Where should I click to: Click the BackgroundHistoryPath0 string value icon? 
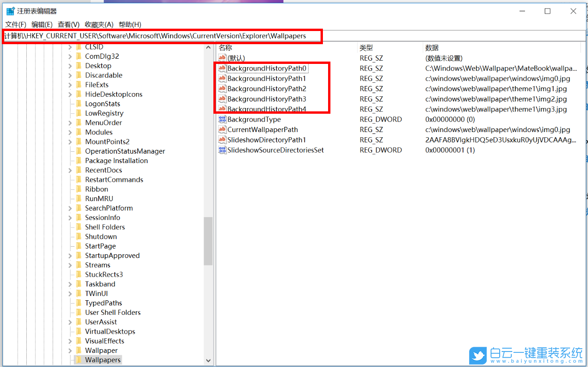tap(222, 69)
